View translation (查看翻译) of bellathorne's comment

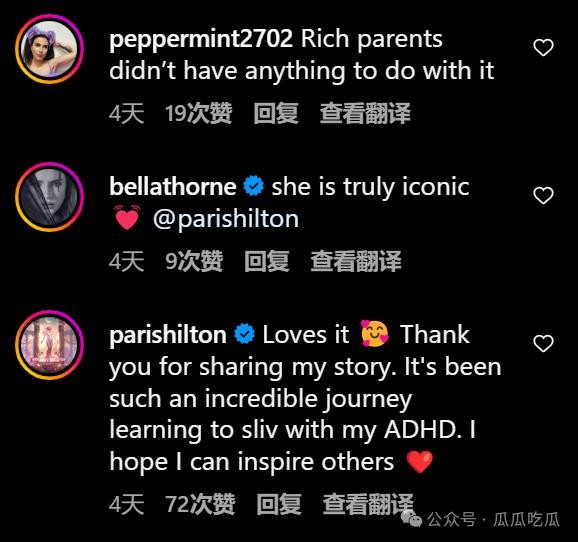pyautogui.click(x=356, y=261)
